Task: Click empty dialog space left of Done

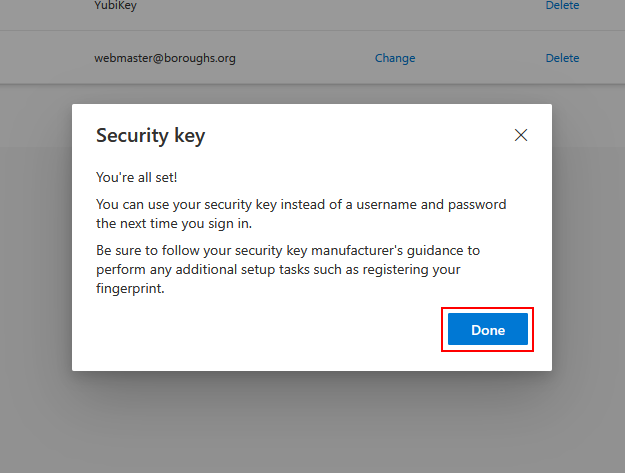Action: coord(260,330)
